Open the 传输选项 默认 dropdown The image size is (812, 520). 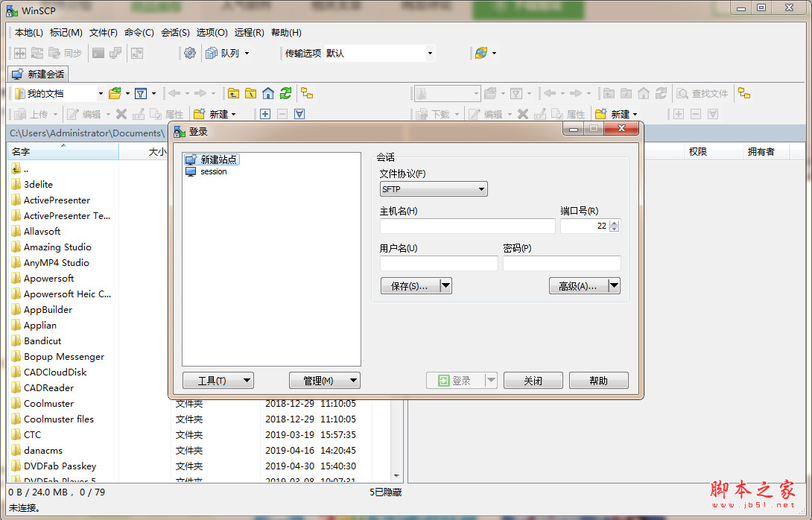coord(430,53)
